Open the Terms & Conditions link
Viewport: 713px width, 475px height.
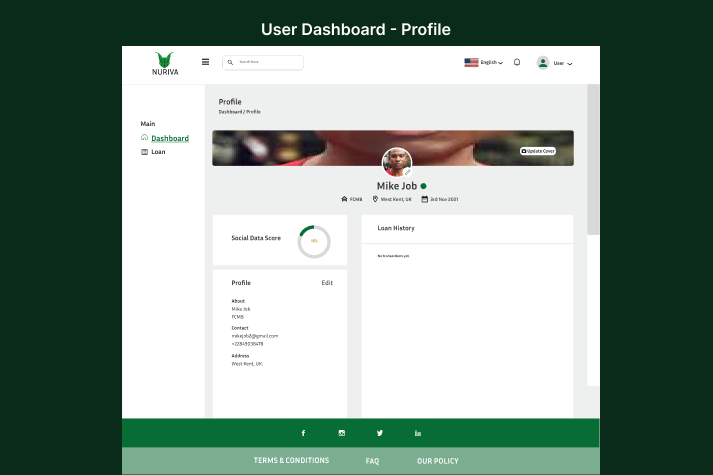click(291, 461)
